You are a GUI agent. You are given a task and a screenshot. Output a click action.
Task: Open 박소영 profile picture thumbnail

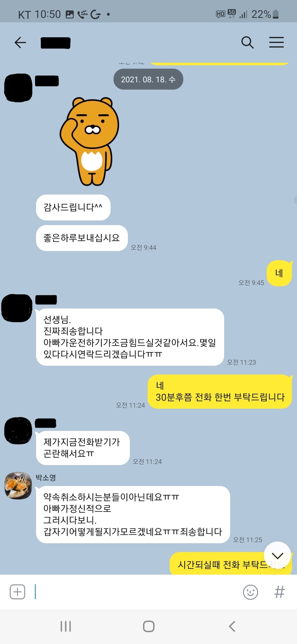18,486
